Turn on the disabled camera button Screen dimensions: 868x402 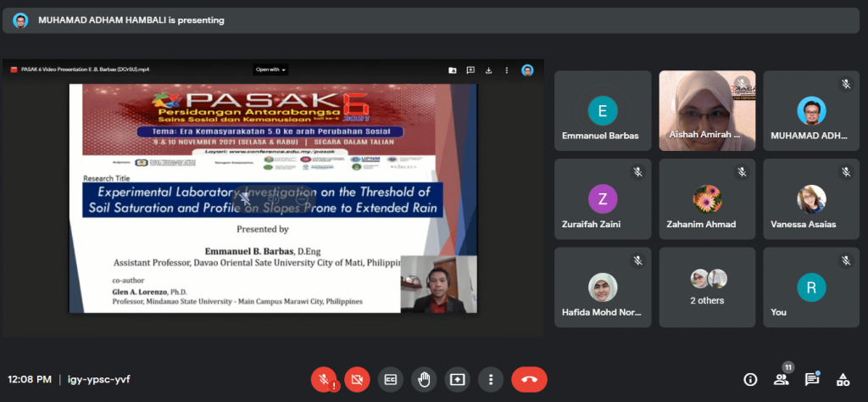(x=357, y=379)
